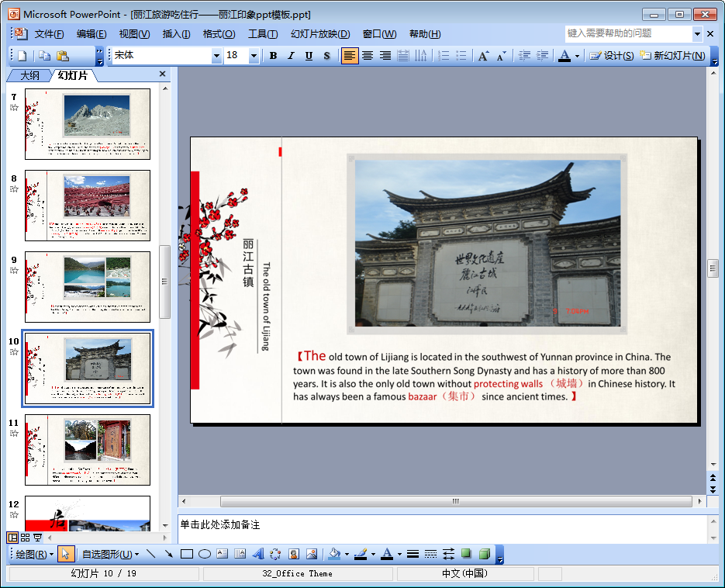The image size is (725, 588).
Task: Open the 插入(I) menu
Action: click(x=176, y=34)
